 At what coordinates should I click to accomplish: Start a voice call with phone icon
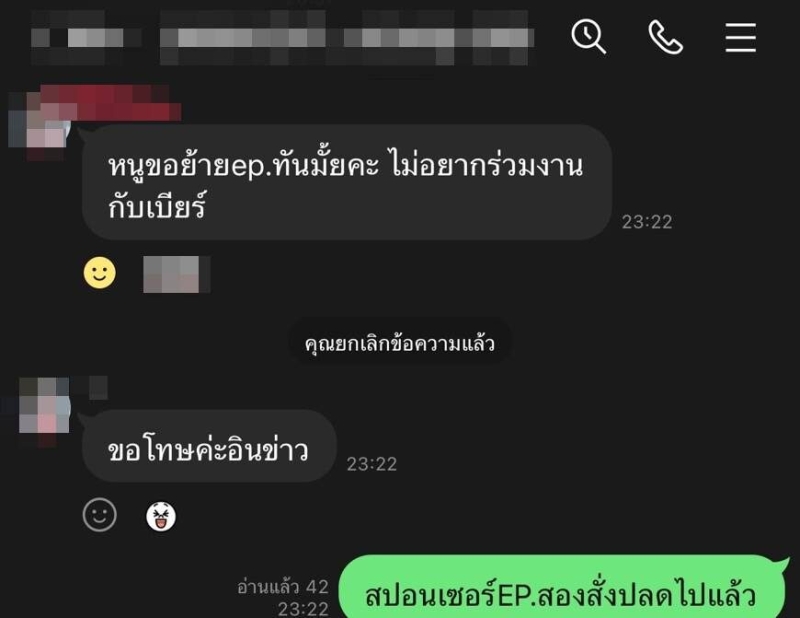(x=665, y=37)
